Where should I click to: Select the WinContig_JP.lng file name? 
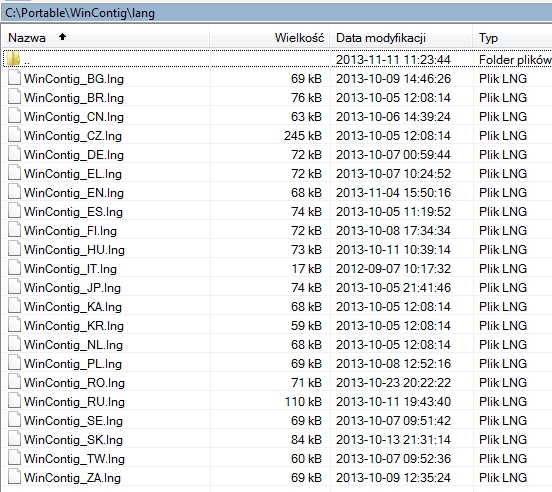pos(72,288)
